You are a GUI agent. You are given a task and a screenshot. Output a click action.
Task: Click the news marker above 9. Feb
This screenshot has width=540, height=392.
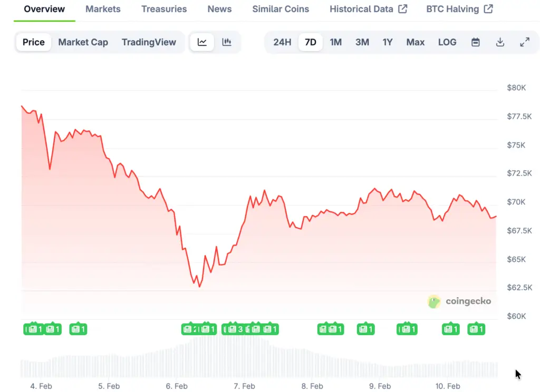[365, 329]
